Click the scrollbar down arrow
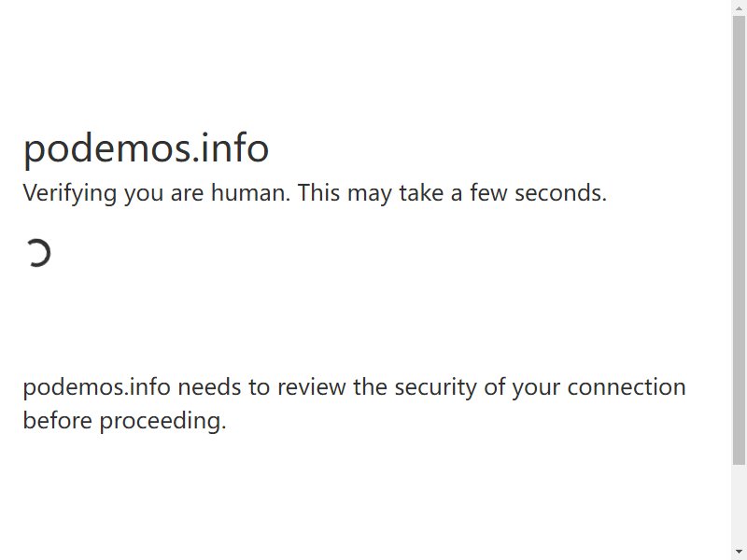 pos(739,553)
